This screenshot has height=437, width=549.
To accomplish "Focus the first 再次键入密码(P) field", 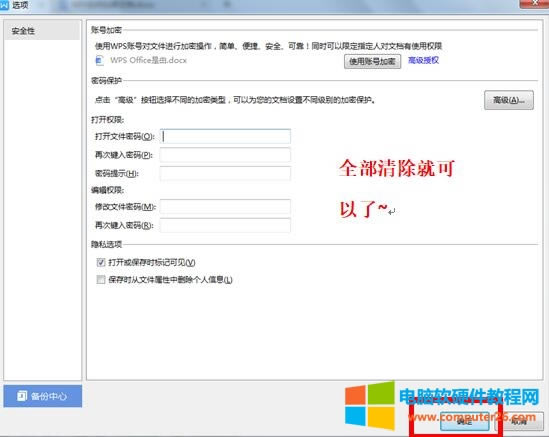I will coord(225,155).
